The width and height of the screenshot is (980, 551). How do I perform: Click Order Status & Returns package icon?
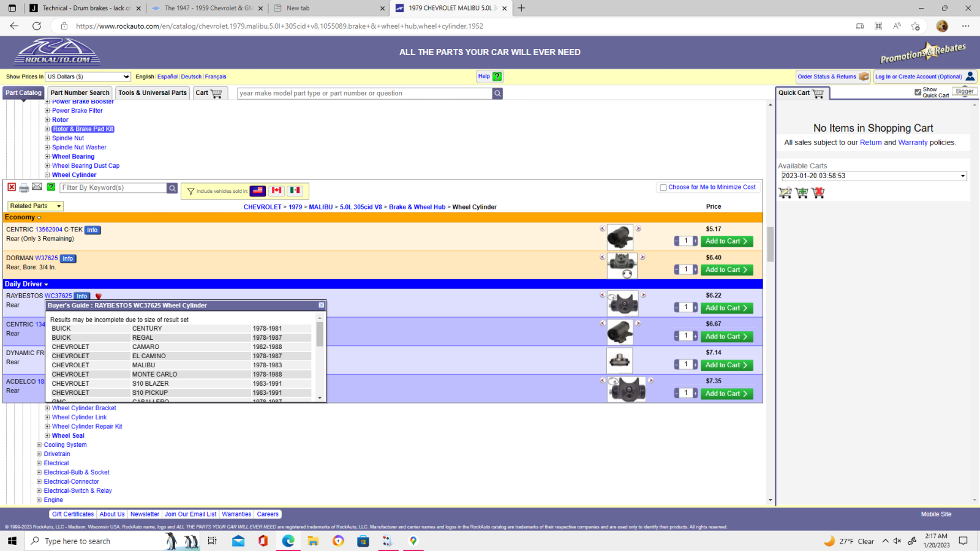pos(864,77)
